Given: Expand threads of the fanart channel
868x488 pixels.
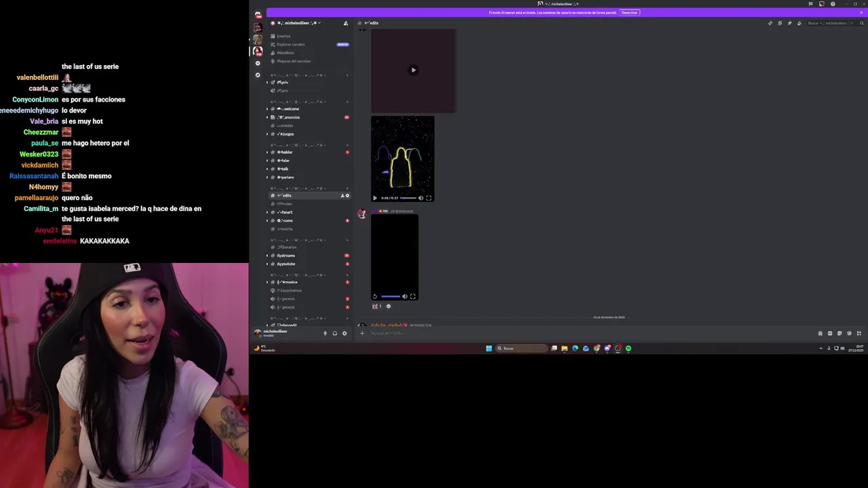Looking at the screenshot, I should (x=267, y=212).
